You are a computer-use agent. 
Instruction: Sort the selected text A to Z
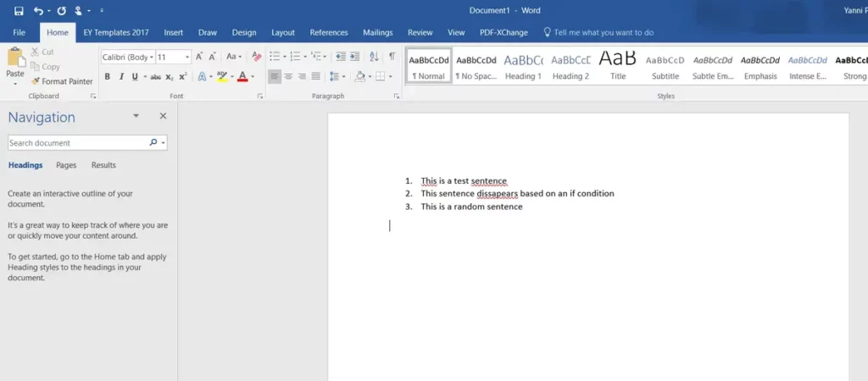coord(374,57)
